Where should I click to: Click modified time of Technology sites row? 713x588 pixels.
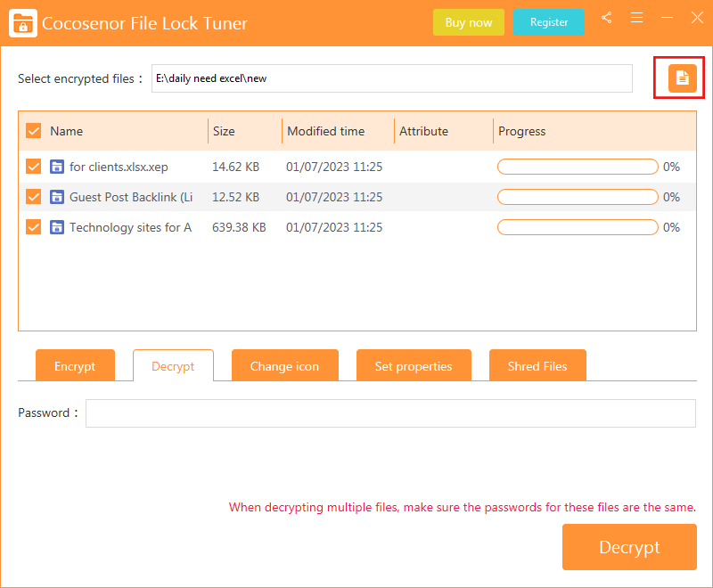coord(334,227)
